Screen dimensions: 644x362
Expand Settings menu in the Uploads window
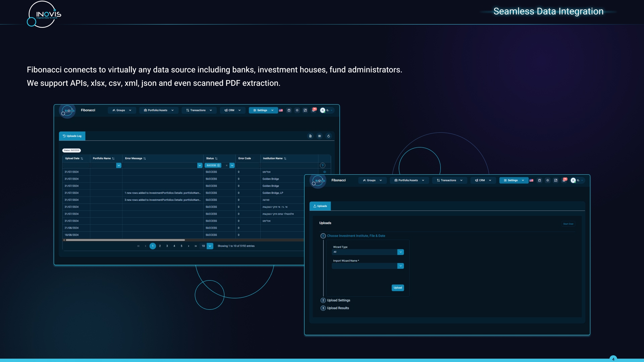tap(514, 180)
